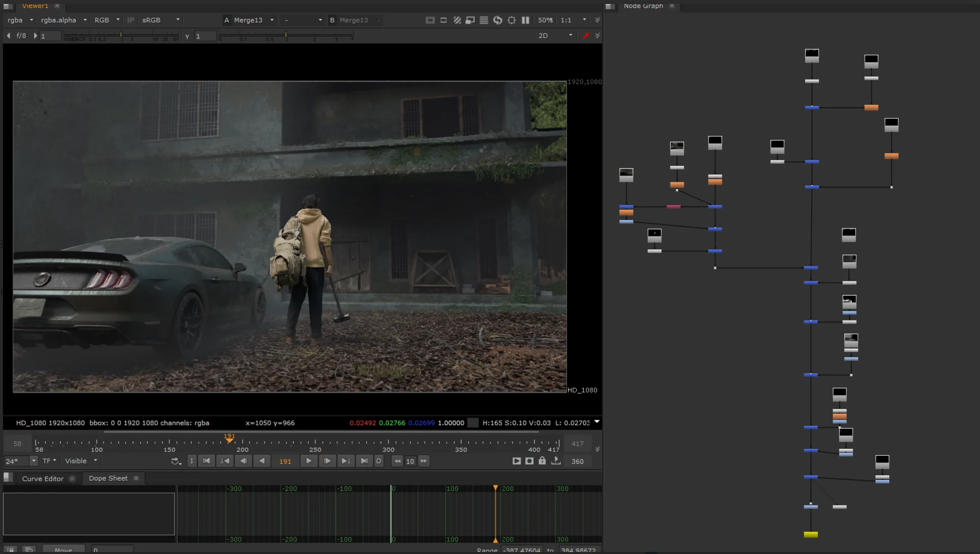The image size is (980, 554).
Task: Switch to the Dope Sheet tab
Action: [x=108, y=478]
